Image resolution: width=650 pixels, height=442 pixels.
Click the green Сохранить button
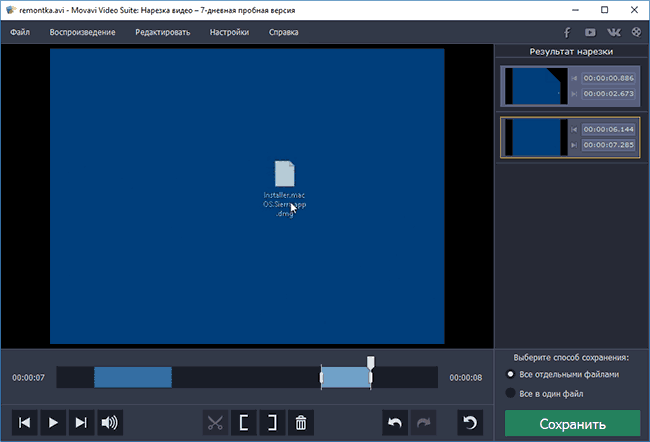point(572,423)
